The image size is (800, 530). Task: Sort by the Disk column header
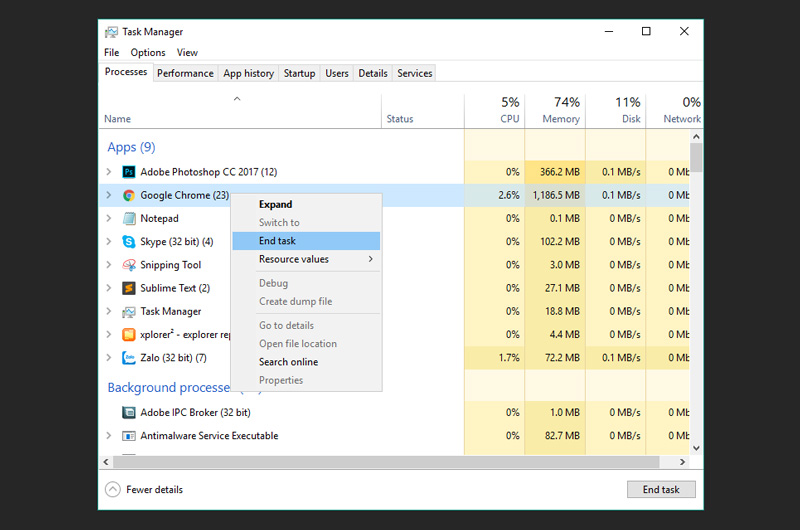(616, 111)
